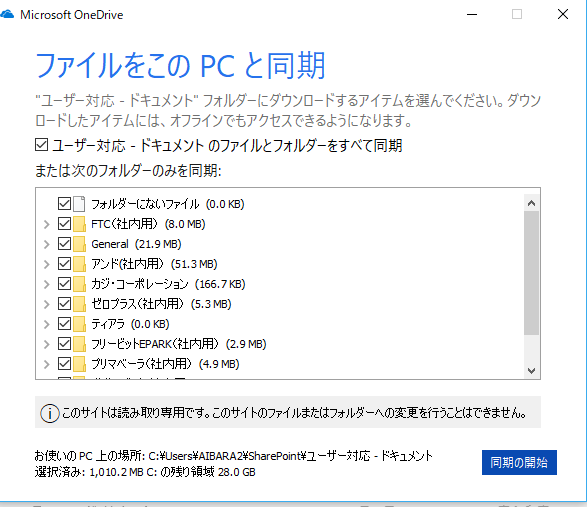This screenshot has width=587, height=507.
Task: Uncheck the ゼロプラス(社内用) folder checkbox
Action: [x=64, y=304]
